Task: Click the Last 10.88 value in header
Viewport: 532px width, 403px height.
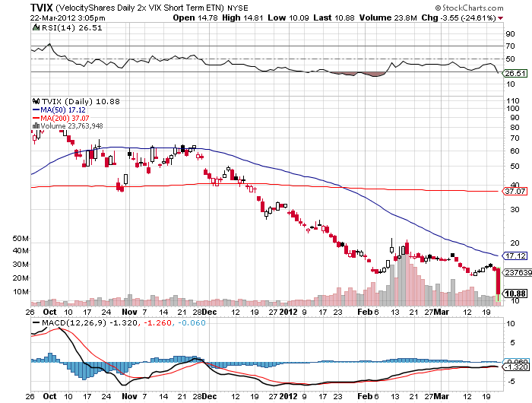Action: click(334, 17)
